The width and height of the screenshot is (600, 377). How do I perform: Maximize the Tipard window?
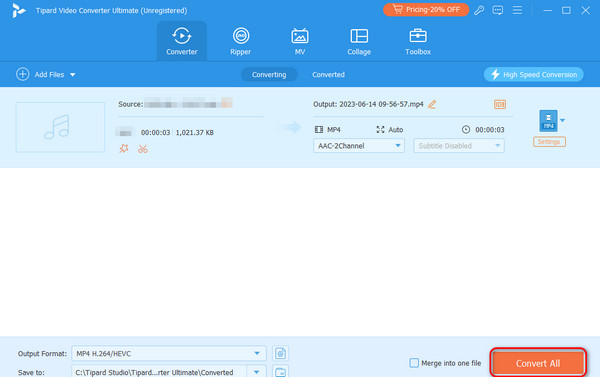tap(566, 10)
